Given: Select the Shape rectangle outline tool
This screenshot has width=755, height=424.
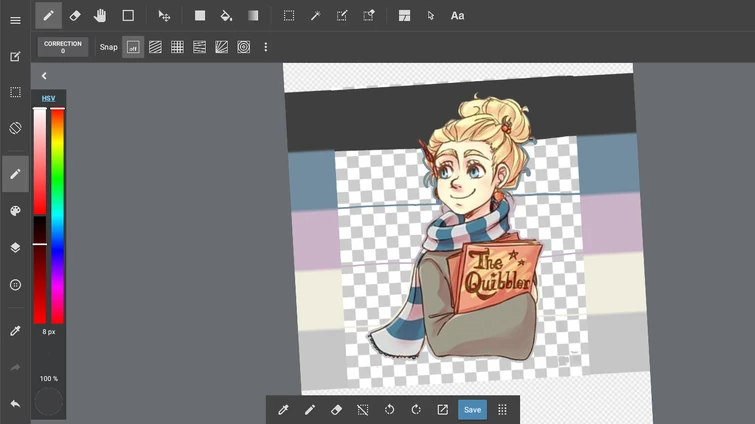Looking at the screenshot, I should [x=128, y=16].
